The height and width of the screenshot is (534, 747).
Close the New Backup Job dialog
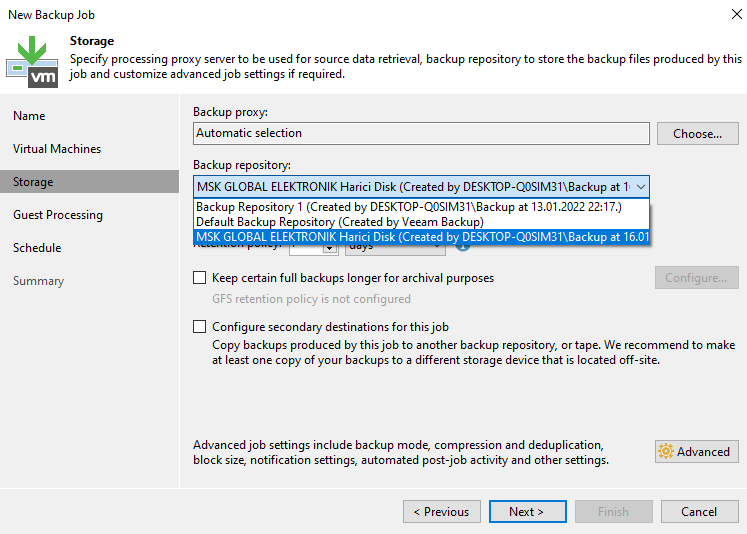pos(737,14)
